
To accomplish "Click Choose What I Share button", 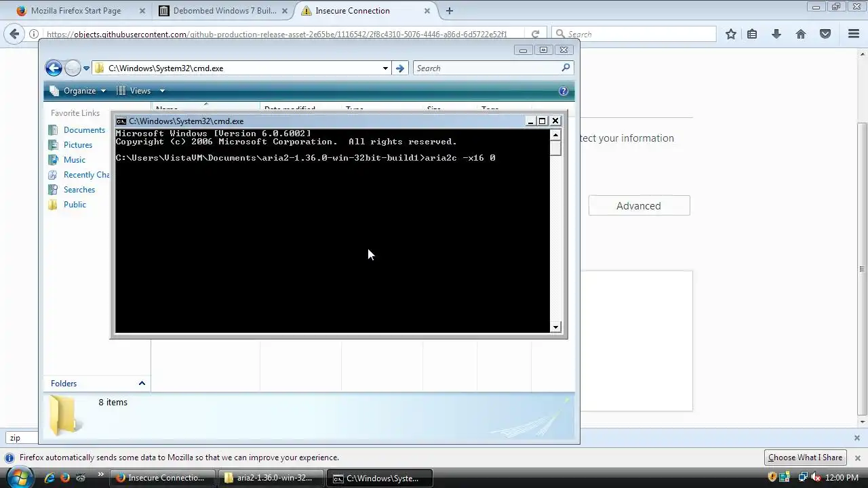I will pos(805,457).
